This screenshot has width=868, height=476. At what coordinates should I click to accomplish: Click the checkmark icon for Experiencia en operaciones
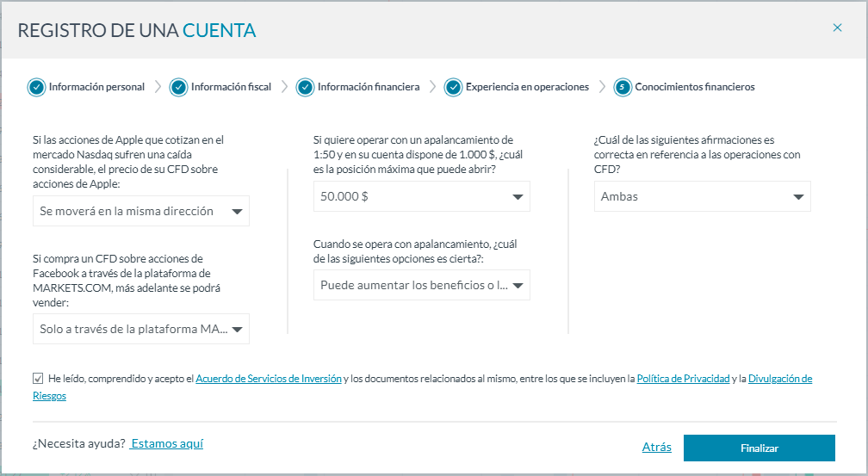click(453, 88)
